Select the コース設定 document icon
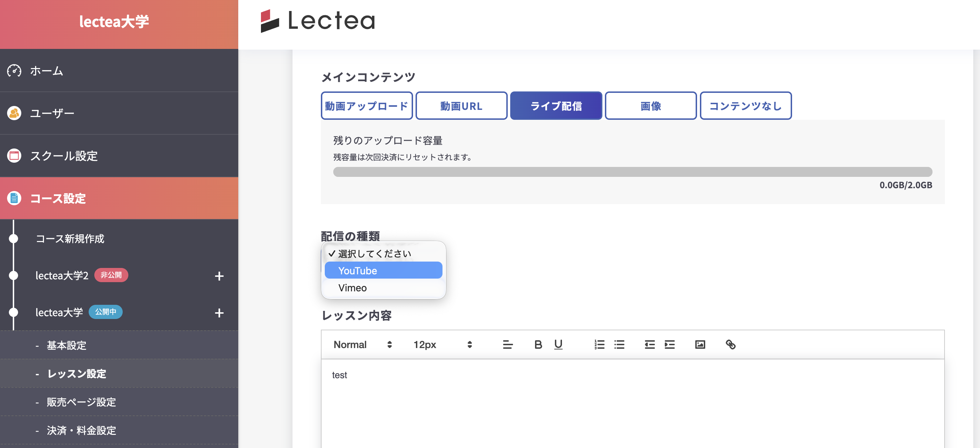The image size is (980, 448). (14, 198)
